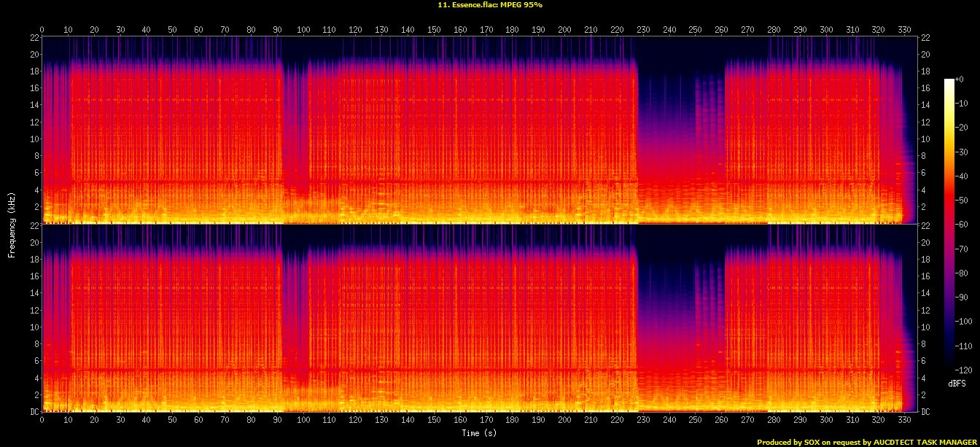Screen dimensions: 980x447
Task: Select the 200 second mark on the bottom time axis
Action: click(x=564, y=421)
